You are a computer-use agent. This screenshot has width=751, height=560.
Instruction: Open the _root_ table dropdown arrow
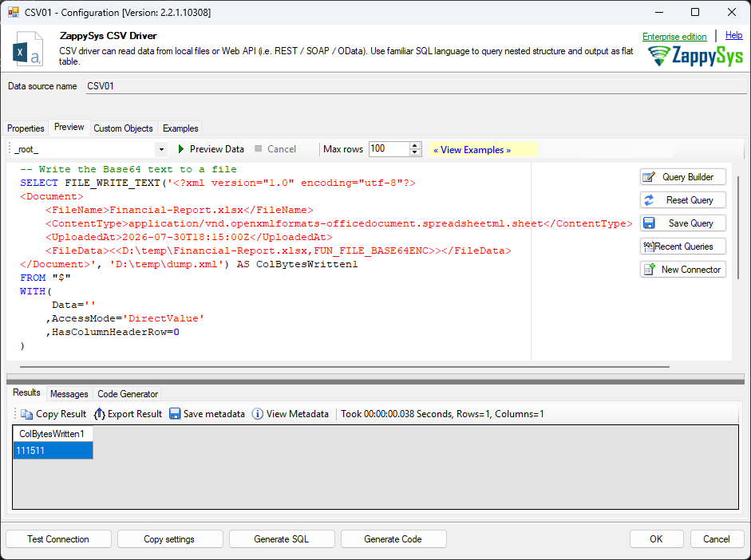[161, 149]
